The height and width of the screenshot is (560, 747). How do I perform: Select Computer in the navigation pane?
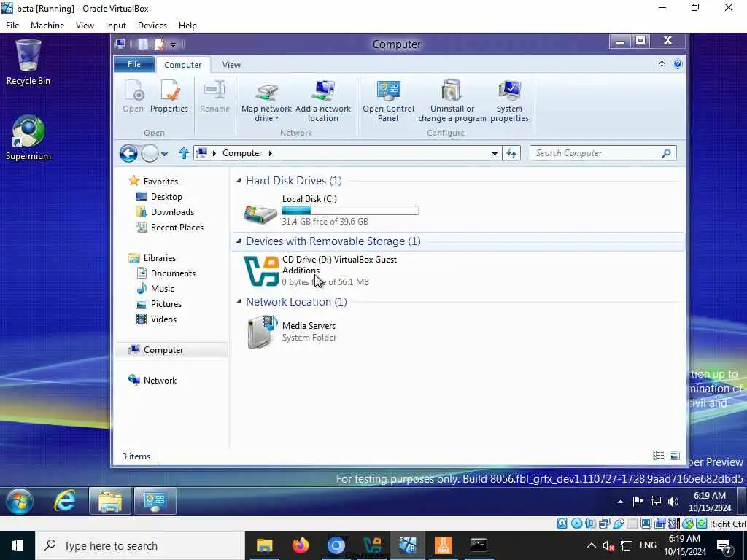[x=163, y=349]
